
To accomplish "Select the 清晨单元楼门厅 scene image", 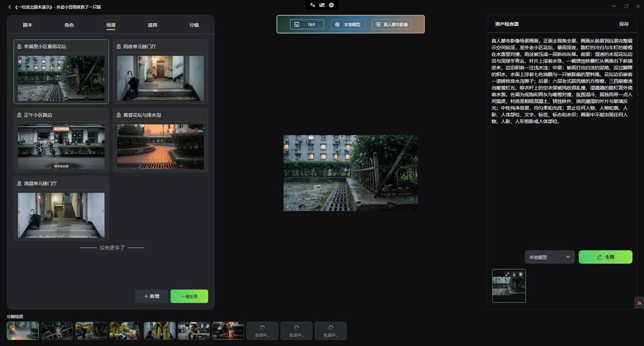I will click(x=61, y=215).
